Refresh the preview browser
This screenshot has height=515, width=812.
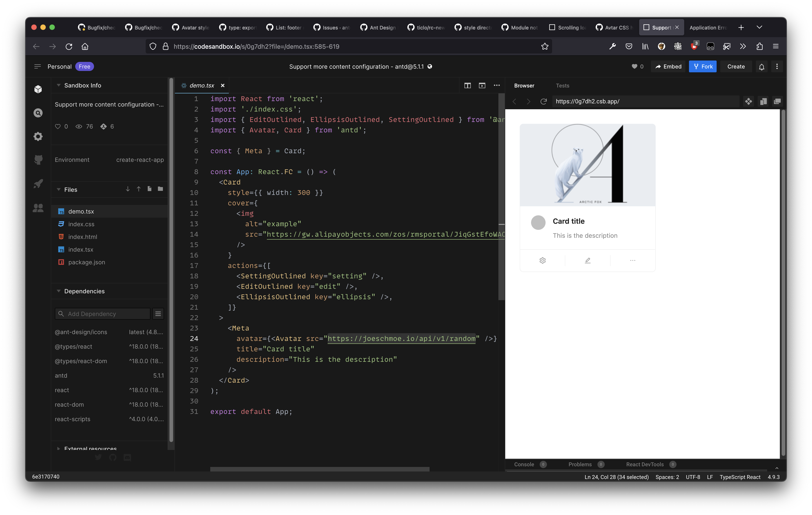point(544,101)
